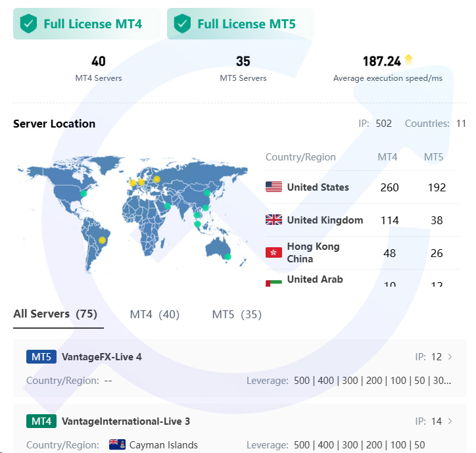476x453 pixels.
Task: Click the world map of server locations
Action: 133,214
